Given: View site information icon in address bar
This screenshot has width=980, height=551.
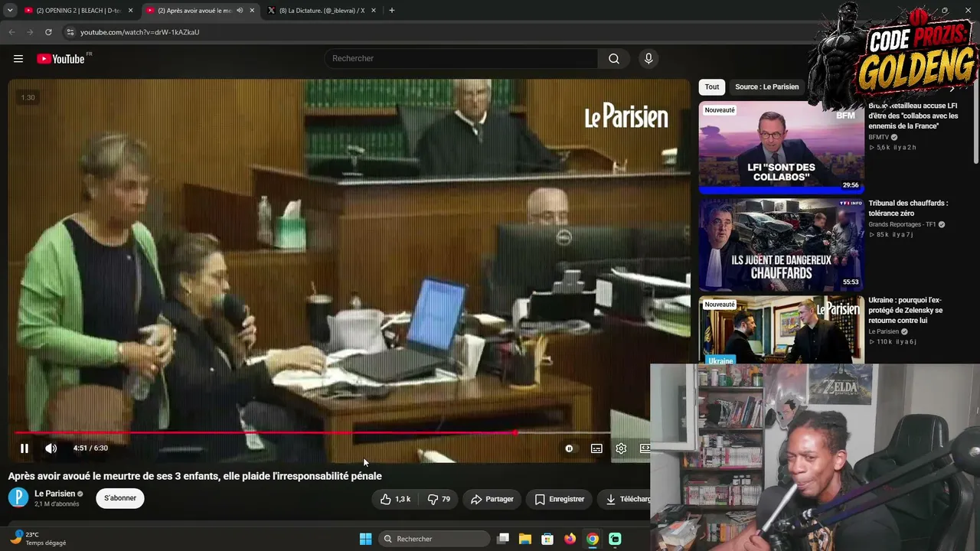Looking at the screenshot, I should (70, 32).
